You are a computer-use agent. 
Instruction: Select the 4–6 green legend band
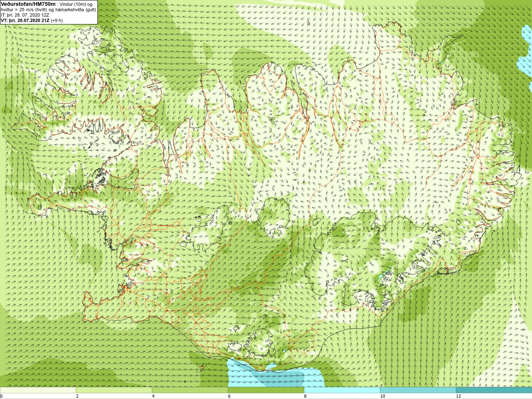190,390
